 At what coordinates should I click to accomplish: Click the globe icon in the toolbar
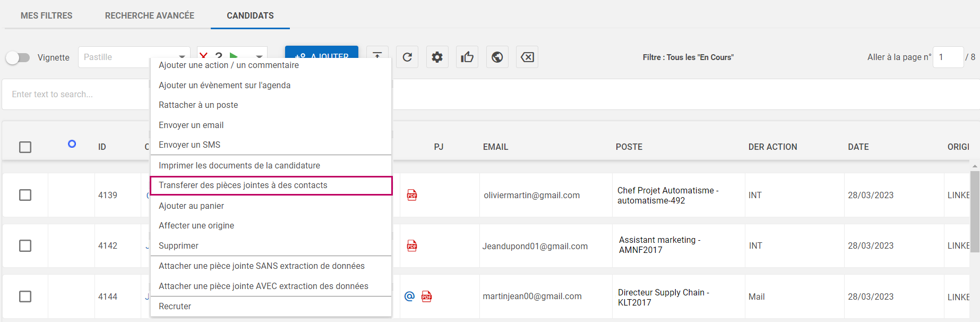click(497, 57)
